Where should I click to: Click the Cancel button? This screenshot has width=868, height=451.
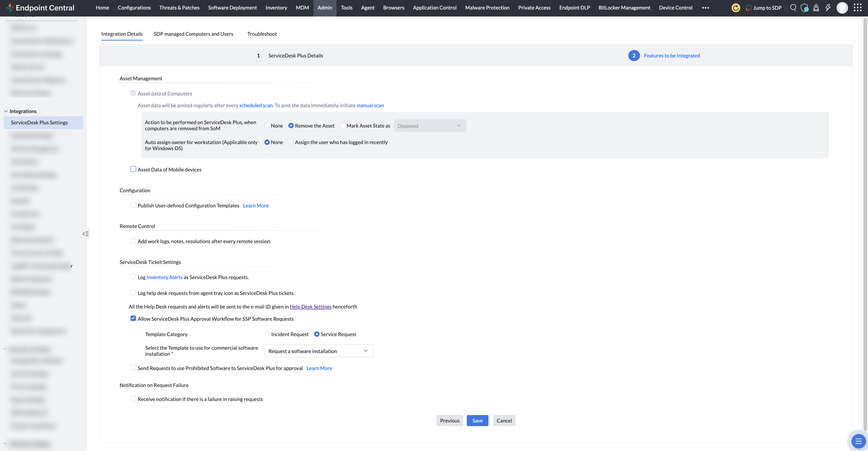point(504,420)
